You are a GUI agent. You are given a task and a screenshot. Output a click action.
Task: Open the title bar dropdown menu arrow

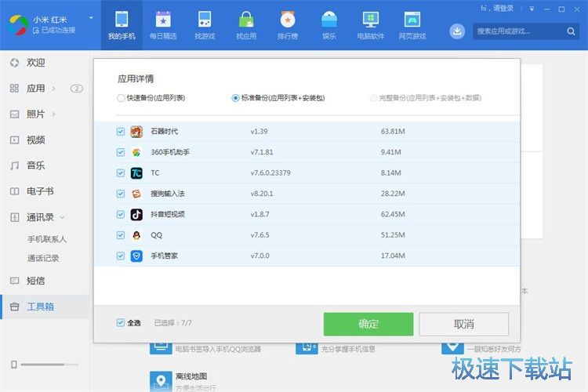(532, 9)
